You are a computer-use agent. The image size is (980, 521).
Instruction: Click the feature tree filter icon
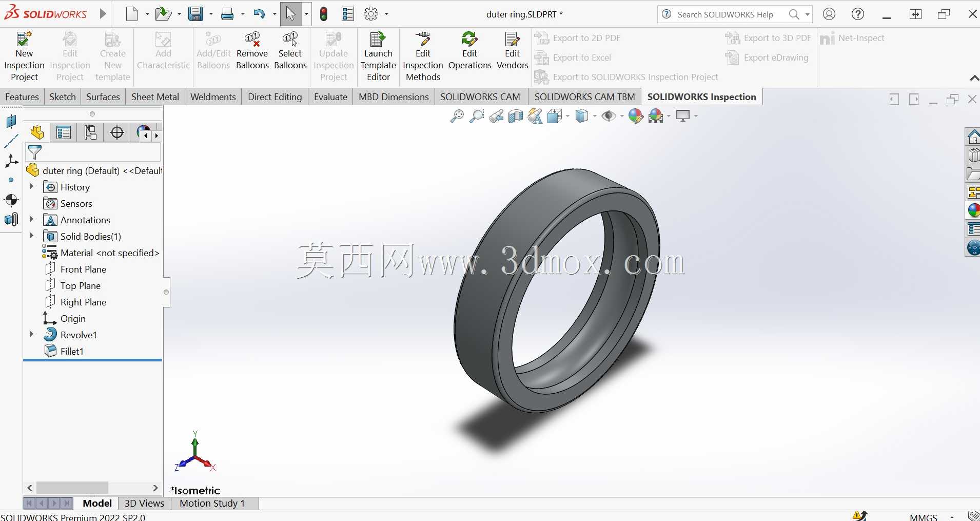point(35,152)
